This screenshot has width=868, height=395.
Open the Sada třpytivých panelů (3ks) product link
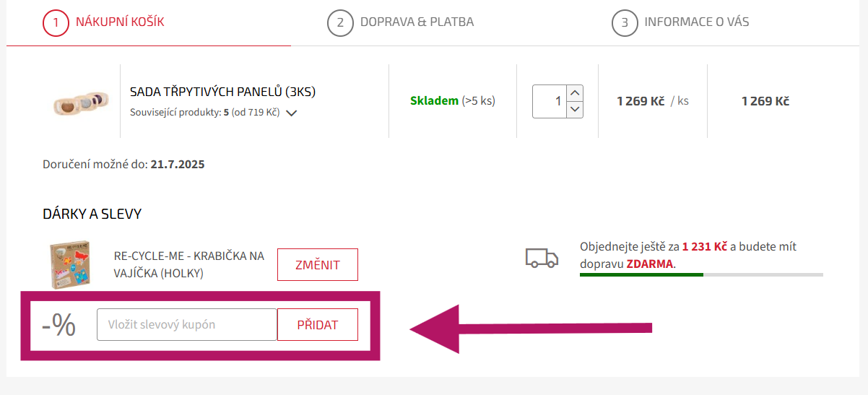(x=222, y=92)
